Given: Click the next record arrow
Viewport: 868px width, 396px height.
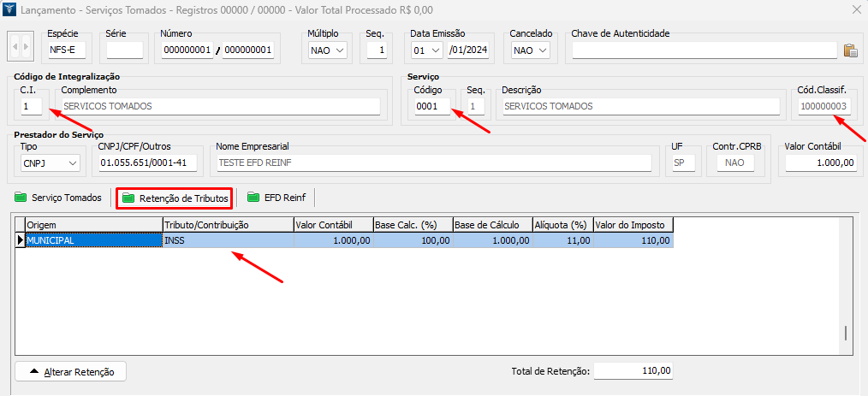Looking at the screenshot, I should pyautogui.click(x=27, y=45).
